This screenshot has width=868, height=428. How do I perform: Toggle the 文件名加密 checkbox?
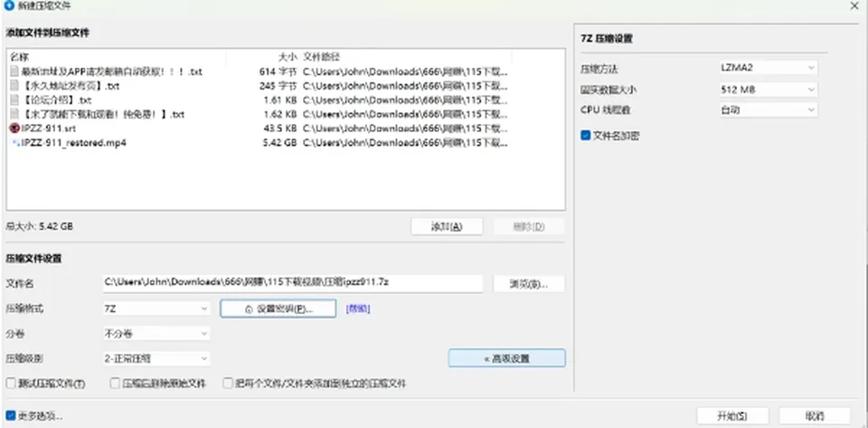(x=586, y=135)
